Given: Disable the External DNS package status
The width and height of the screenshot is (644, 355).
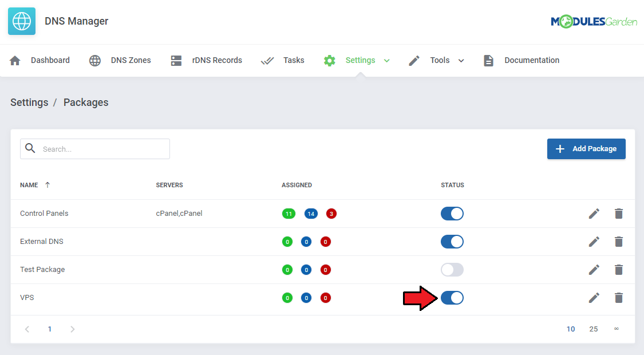Looking at the screenshot, I should pos(452,242).
